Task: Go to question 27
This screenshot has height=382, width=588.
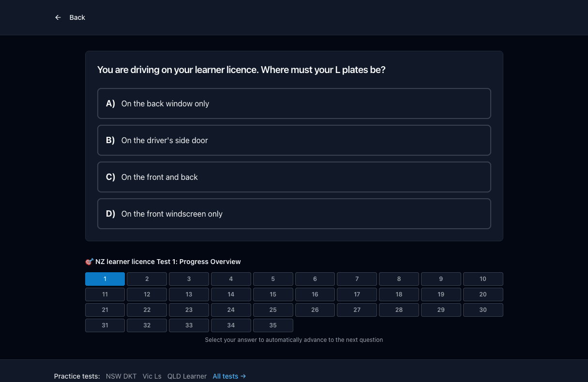Action: 357,310
